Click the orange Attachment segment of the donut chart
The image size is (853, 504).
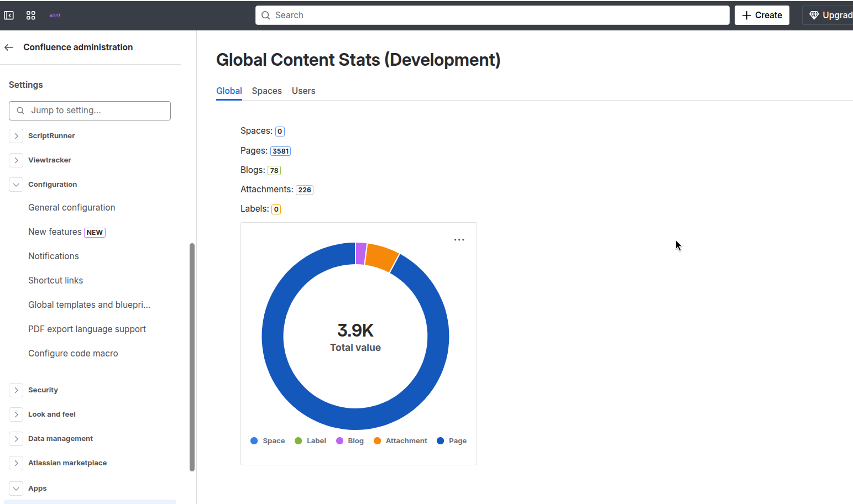click(x=381, y=257)
